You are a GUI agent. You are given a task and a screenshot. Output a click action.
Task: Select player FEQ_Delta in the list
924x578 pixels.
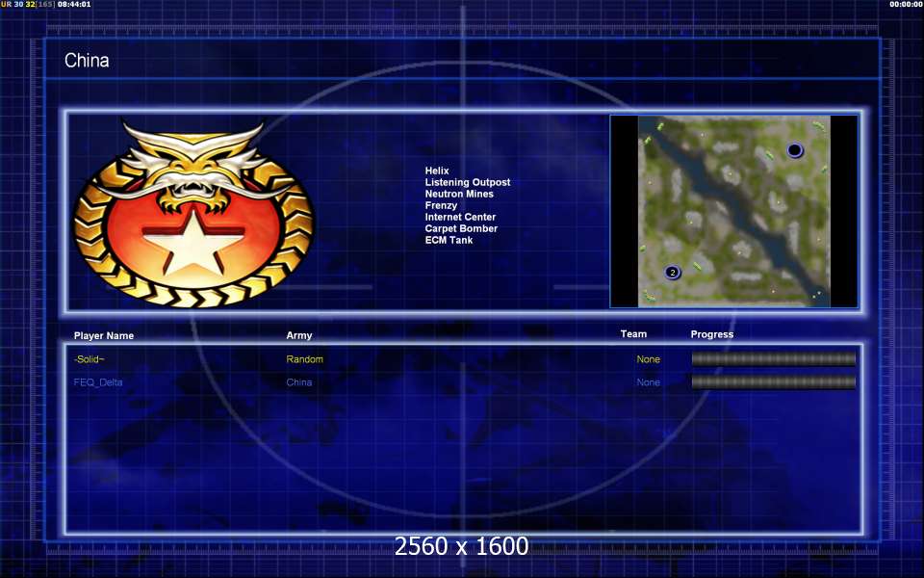pyautogui.click(x=98, y=382)
